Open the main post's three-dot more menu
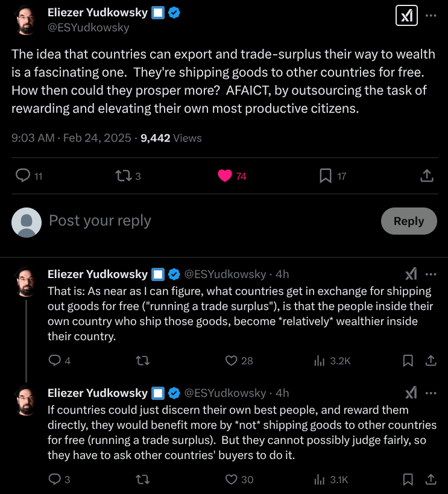Viewport: 448px width, 494px height. (x=431, y=16)
